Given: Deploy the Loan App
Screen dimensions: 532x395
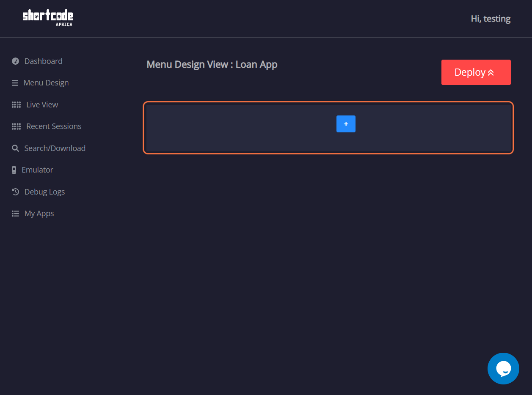Looking at the screenshot, I should click(x=476, y=72).
